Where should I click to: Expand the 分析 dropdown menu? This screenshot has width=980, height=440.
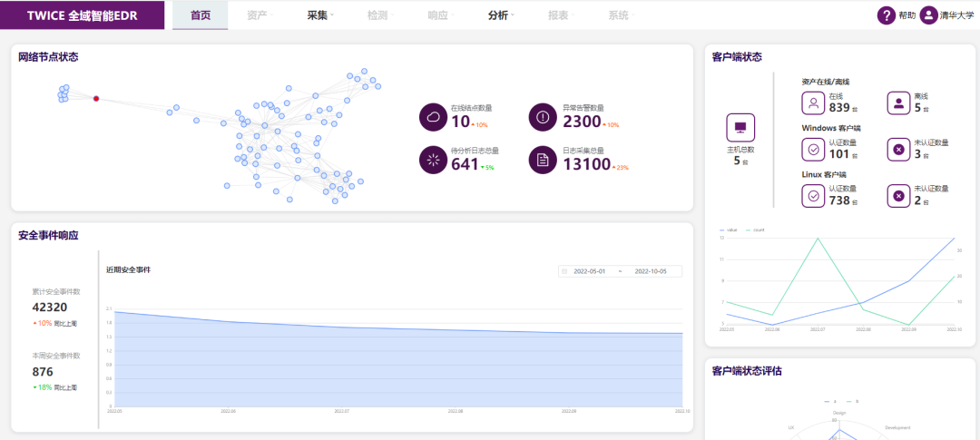point(500,15)
